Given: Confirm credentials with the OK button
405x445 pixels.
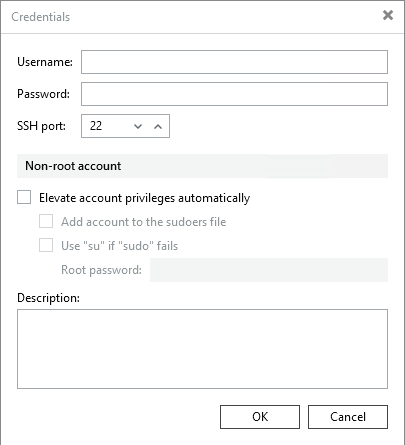Looking at the screenshot, I should tap(260, 417).
